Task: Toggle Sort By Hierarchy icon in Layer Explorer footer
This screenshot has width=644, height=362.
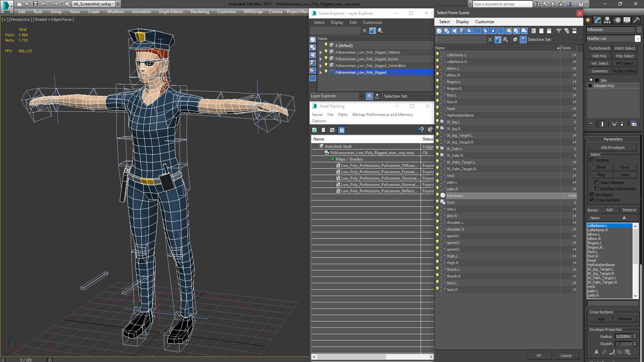Action: (x=377, y=96)
